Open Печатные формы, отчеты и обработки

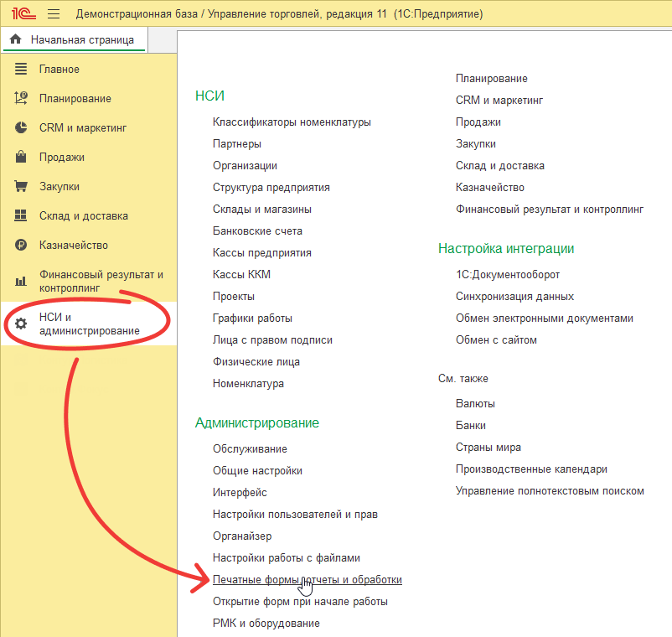pos(308,579)
